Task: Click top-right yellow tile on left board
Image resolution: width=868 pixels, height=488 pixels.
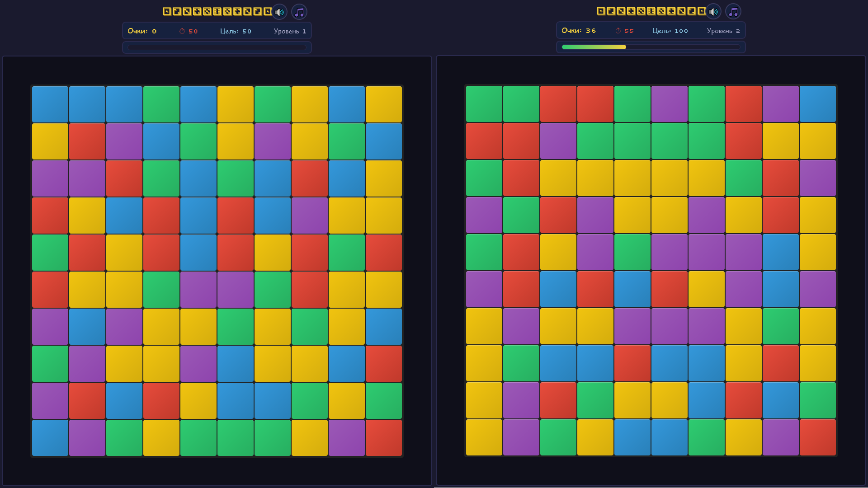Action: pyautogui.click(x=384, y=104)
